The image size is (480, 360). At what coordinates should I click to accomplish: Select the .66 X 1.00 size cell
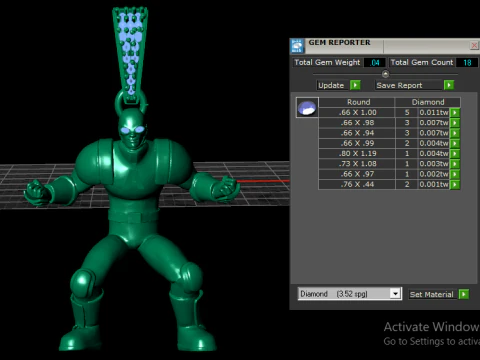(x=357, y=113)
